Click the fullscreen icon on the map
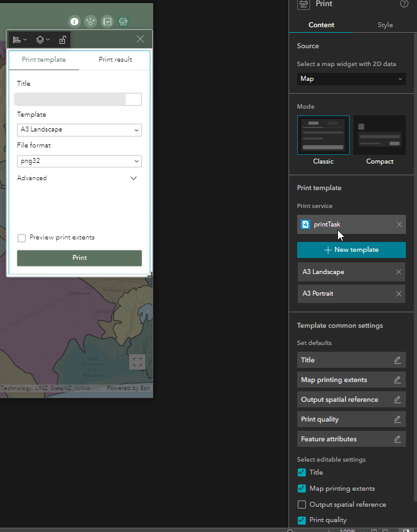This screenshot has width=417, height=532. (x=137, y=362)
